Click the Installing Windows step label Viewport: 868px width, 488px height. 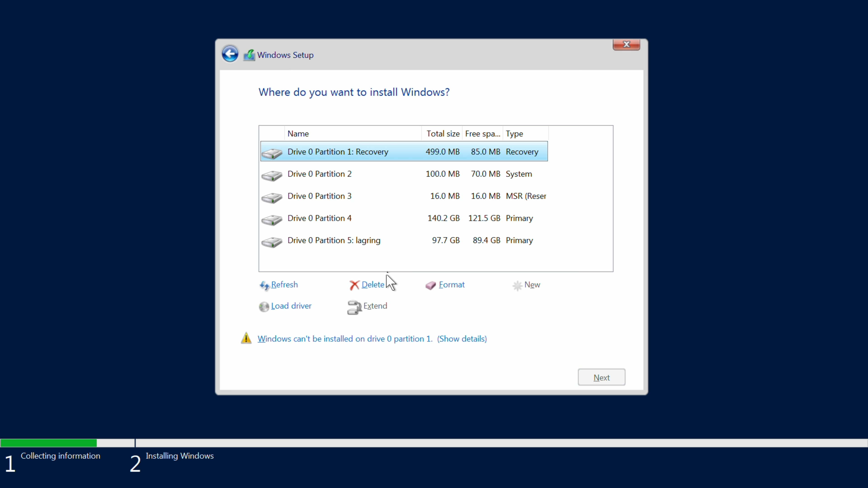(180, 456)
